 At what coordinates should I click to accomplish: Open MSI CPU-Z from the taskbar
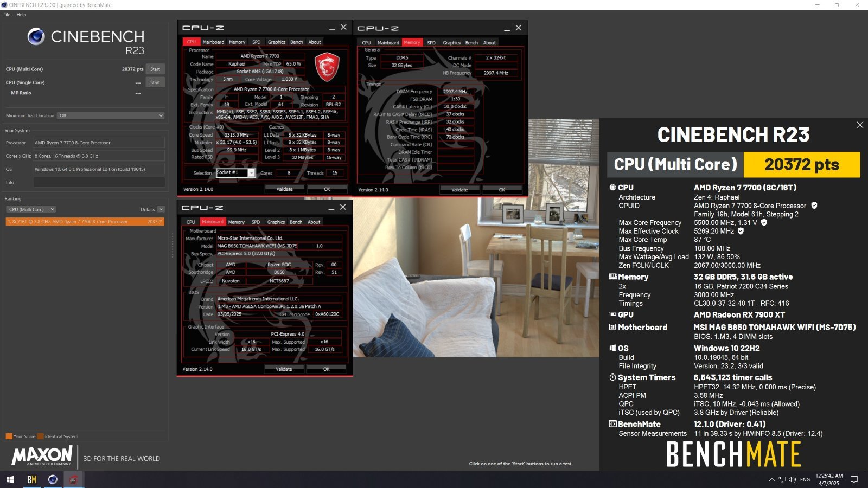[73, 479]
